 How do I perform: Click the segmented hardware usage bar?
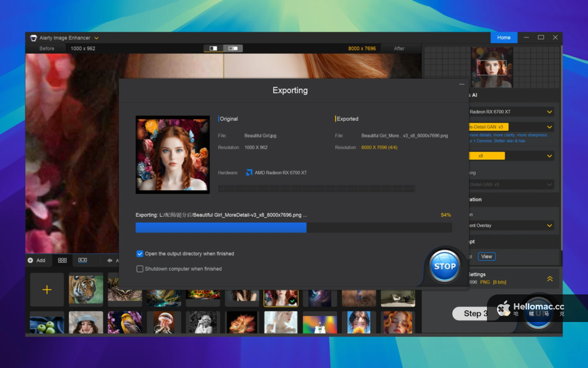tap(317, 189)
